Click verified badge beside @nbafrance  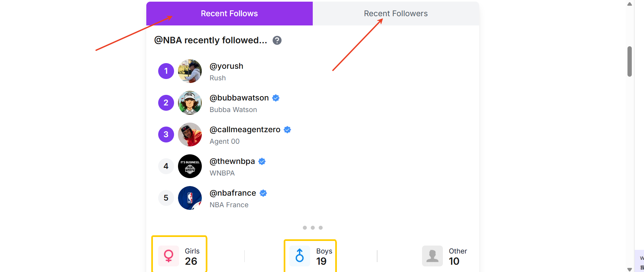[x=263, y=193]
